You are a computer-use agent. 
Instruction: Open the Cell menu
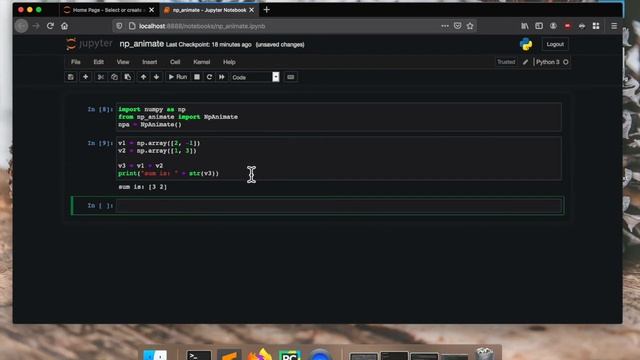coord(175,62)
